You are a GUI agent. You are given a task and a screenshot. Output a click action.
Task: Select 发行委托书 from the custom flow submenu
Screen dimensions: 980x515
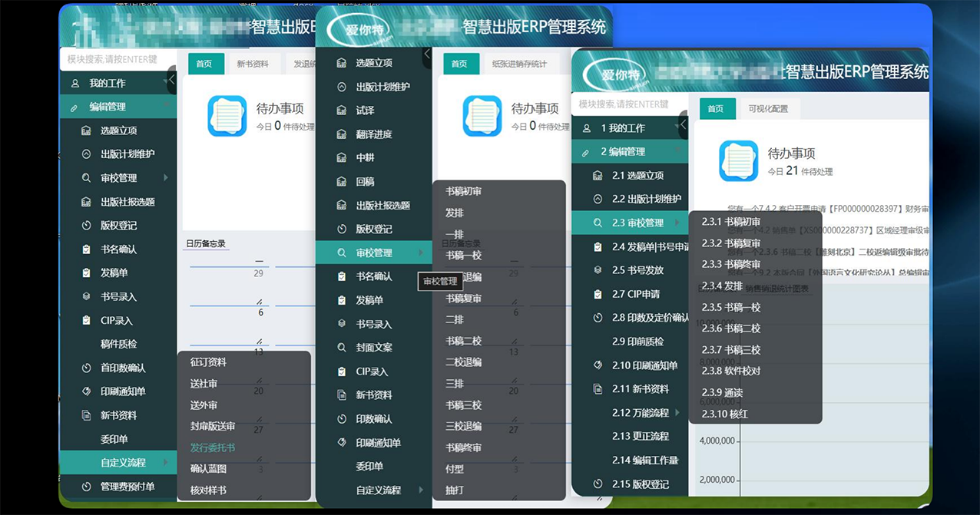[213, 447]
